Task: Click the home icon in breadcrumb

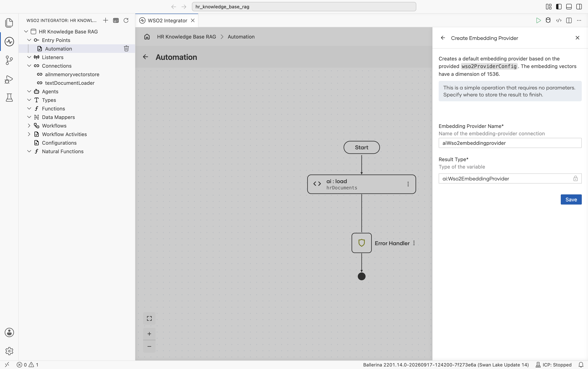Action: click(x=147, y=37)
